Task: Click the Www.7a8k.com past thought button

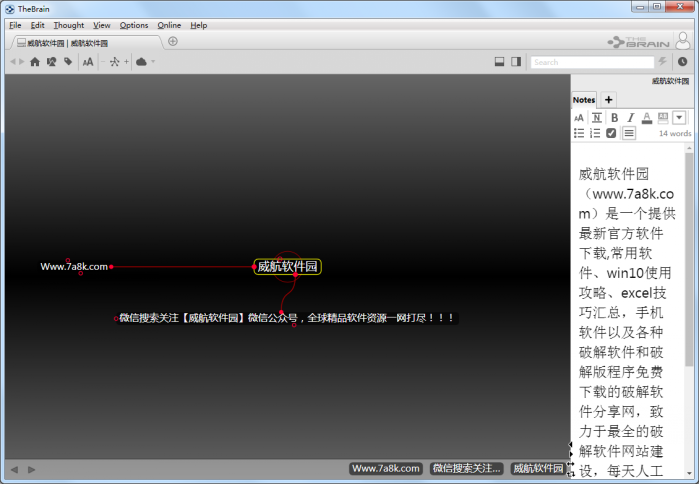Action: [x=386, y=468]
